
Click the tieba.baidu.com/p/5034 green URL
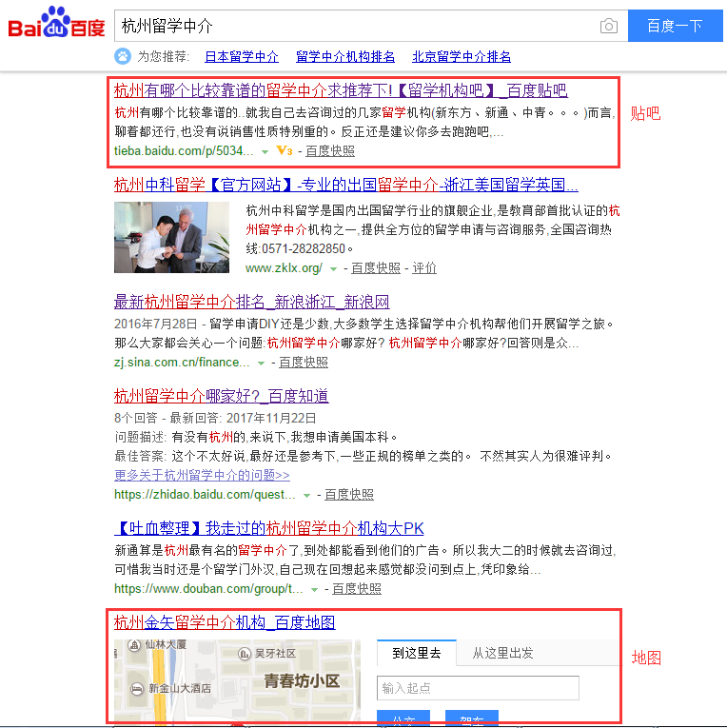pos(184,151)
